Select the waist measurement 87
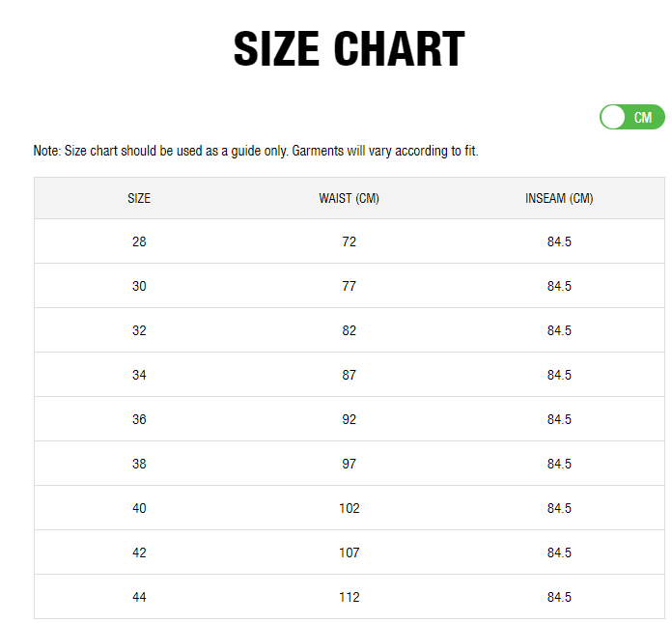 [349, 375]
